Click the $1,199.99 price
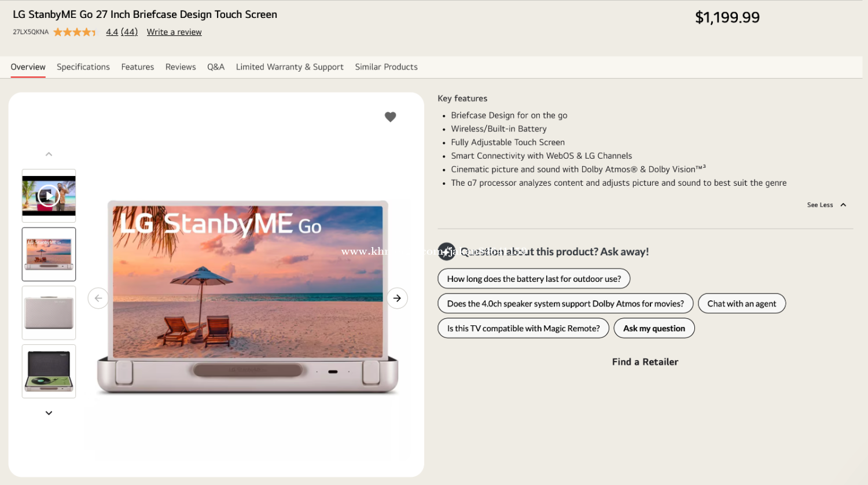868x485 pixels. (727, 17)
